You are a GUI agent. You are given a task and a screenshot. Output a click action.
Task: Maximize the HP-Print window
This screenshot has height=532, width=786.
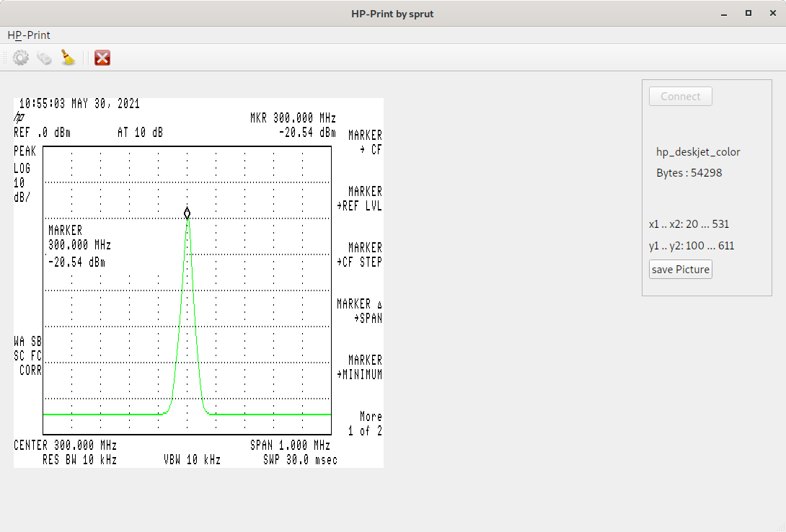click(749, 13)
